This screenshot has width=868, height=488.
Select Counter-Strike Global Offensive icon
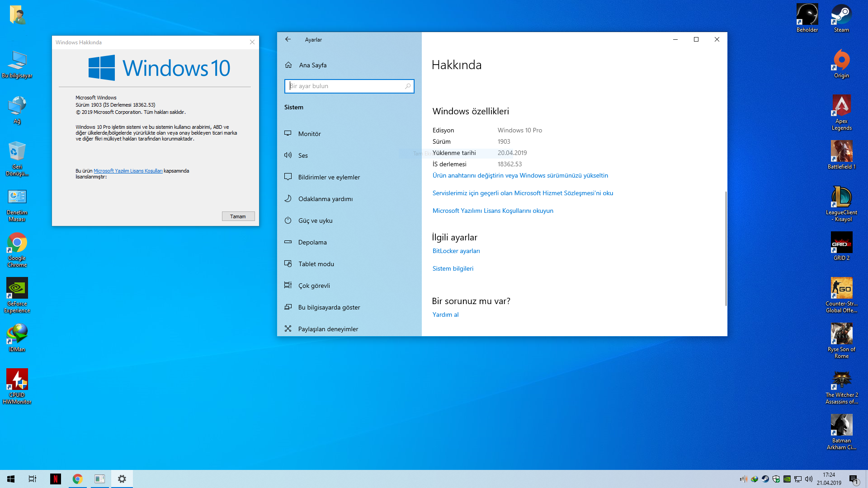click(841, 295)
